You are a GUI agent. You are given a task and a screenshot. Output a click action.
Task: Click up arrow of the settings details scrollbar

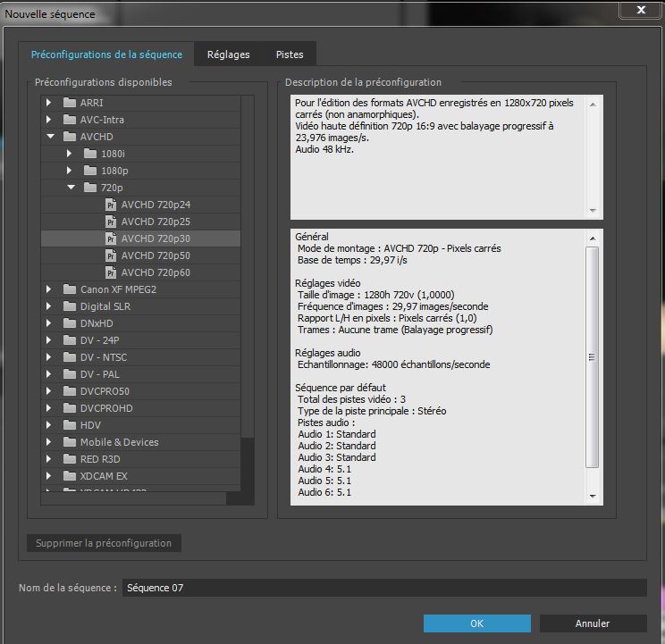(593, 238)
